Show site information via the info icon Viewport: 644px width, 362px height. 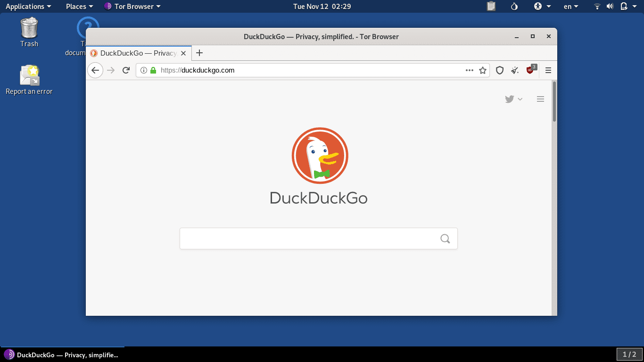click(x=144, y=70)
